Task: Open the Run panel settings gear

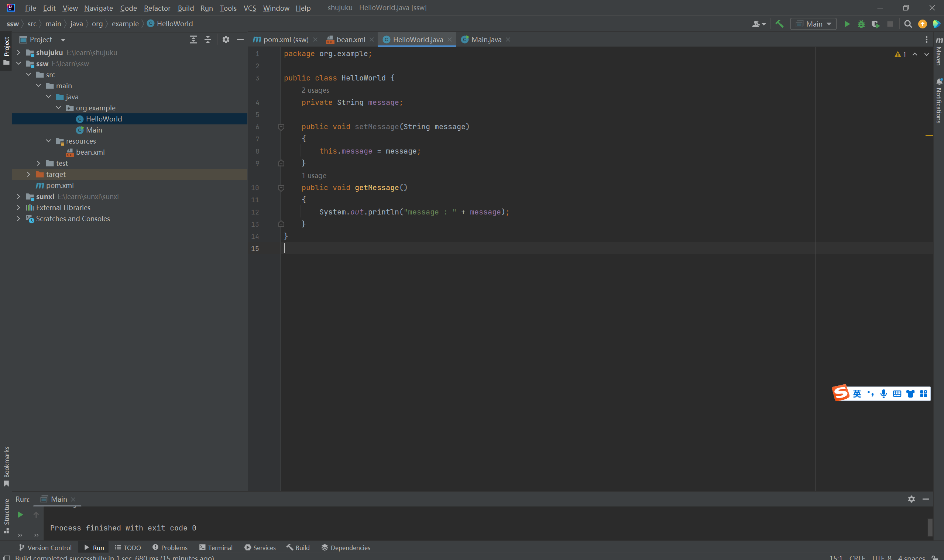Action: [x=912, y=499]
